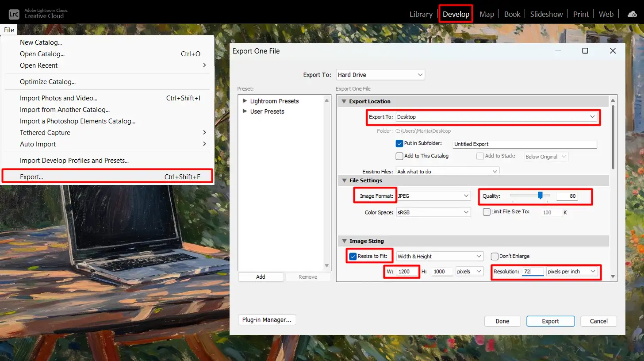
Task: Toggle the Add to Stack checkbox
Action: 480,156
